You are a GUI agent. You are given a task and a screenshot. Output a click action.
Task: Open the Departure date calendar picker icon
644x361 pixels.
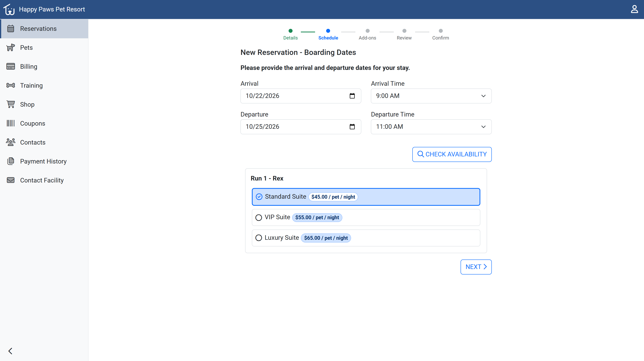pos(352,127)
